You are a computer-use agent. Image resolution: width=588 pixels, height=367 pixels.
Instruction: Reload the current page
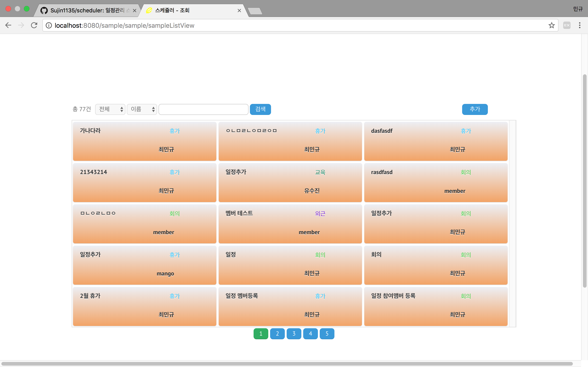click(34, 25)
